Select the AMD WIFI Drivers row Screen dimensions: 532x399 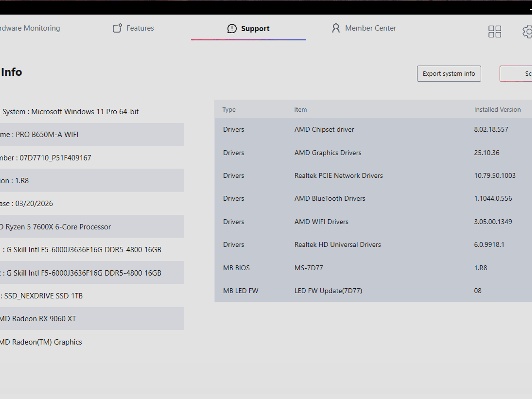[373, 222]
